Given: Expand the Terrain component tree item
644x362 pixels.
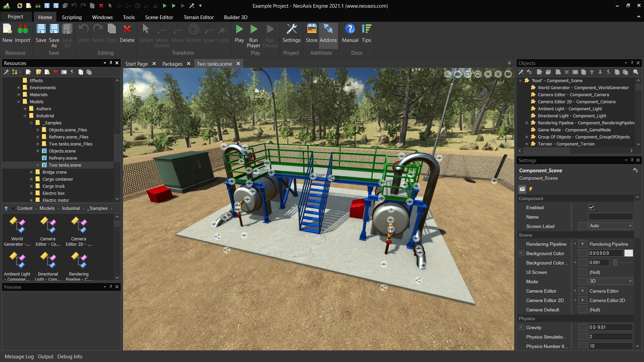Looking at the screenshot, I should pyautogui.click(x=527, y=144).
